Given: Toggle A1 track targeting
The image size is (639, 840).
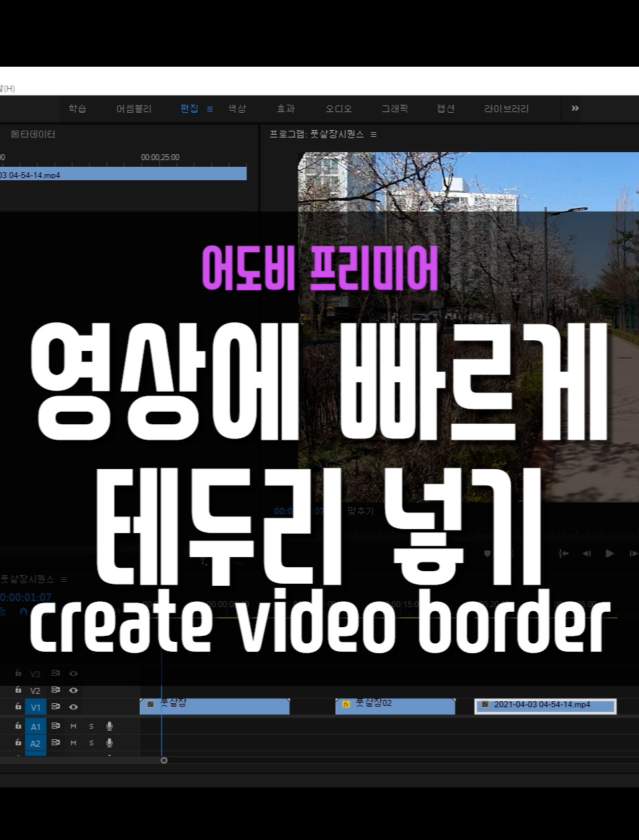Looking at the screenshot, I should pos(35,727).
